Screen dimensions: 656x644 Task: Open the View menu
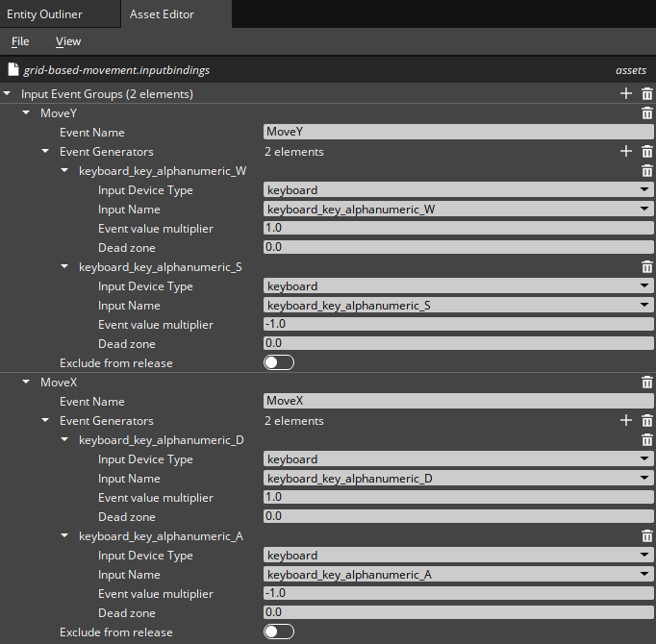pos(68,41)
